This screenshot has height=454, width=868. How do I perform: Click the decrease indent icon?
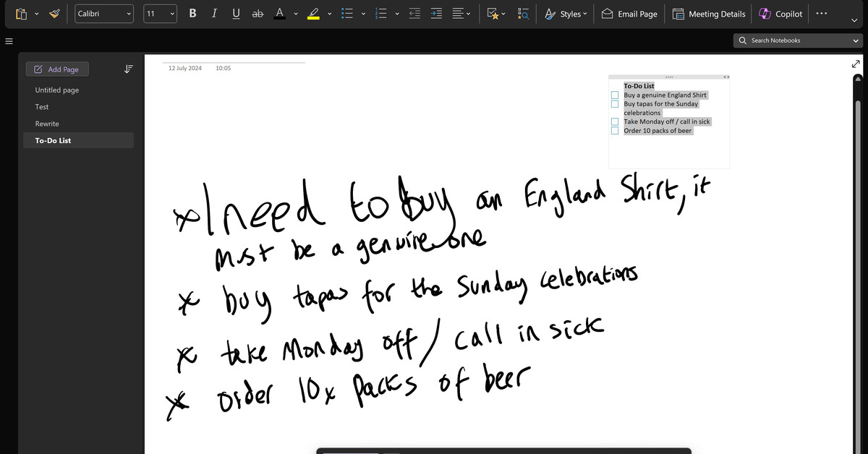[x=414, y=14]
